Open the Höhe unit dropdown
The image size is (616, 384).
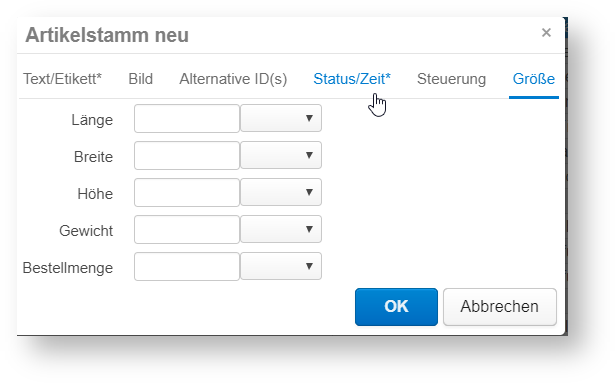click(281, 192)
